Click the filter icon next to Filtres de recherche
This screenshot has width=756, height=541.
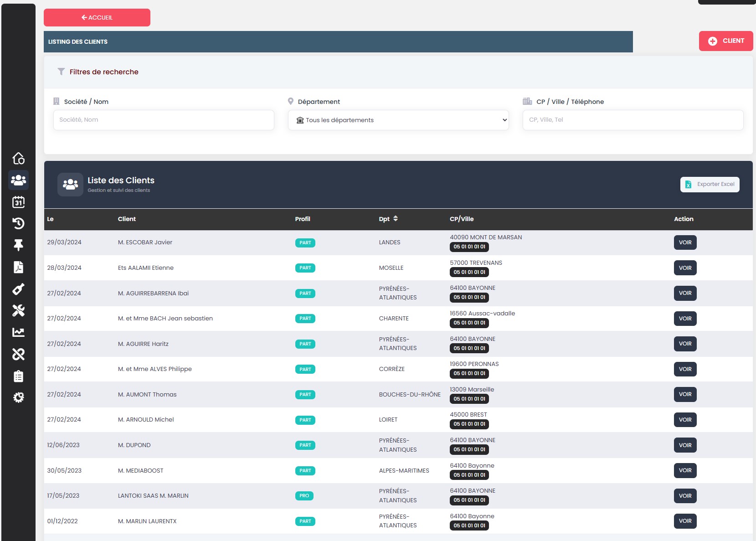point(61,72)
